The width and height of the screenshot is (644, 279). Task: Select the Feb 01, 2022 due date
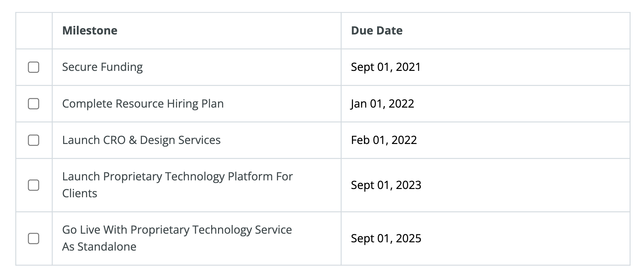(x=384, y=140)
